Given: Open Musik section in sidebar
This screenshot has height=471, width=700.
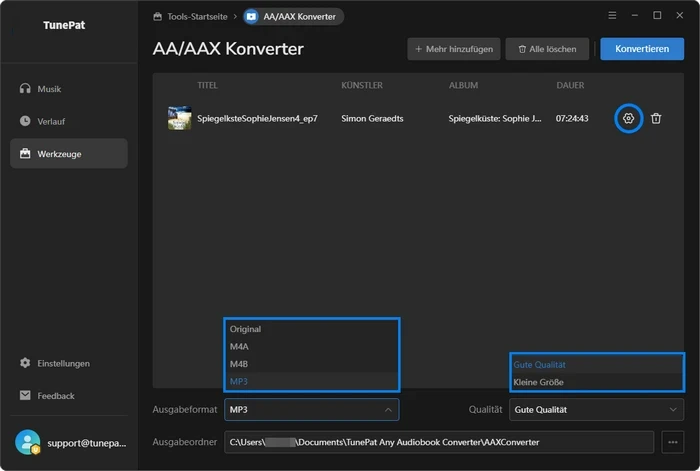Looking at the screenshot, I should click(x=69, y=89).
